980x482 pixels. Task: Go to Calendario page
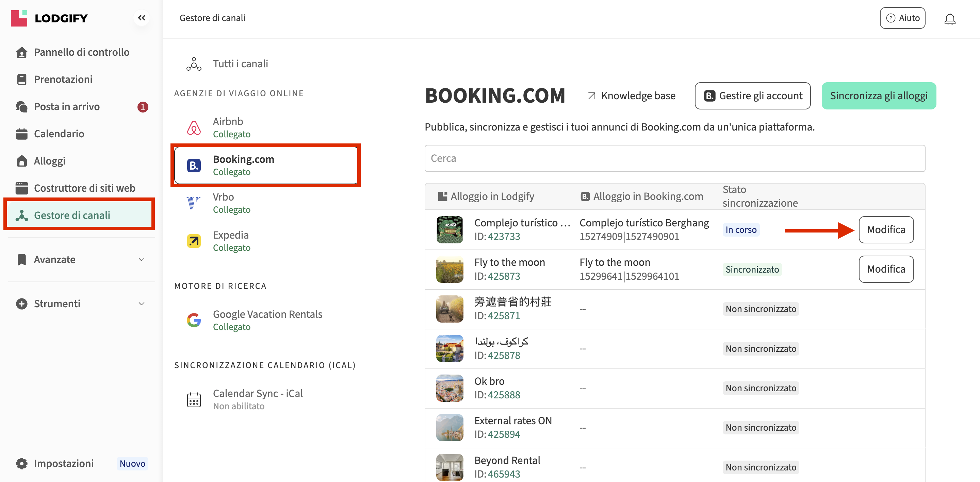(x=59, y=134)
